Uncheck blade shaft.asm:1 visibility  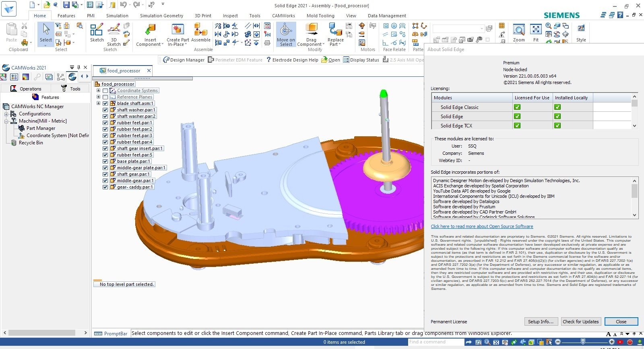click(x=105, y=103)
